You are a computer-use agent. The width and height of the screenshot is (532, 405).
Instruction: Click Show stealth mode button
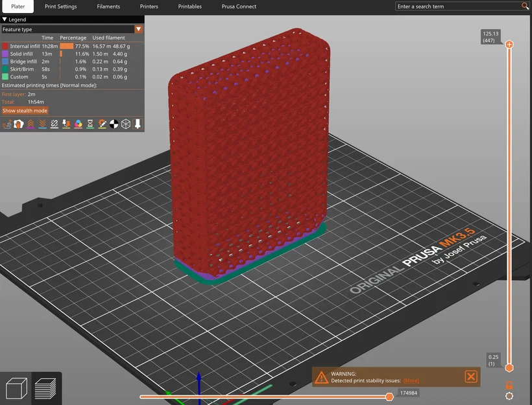click(x=25, y=111)
